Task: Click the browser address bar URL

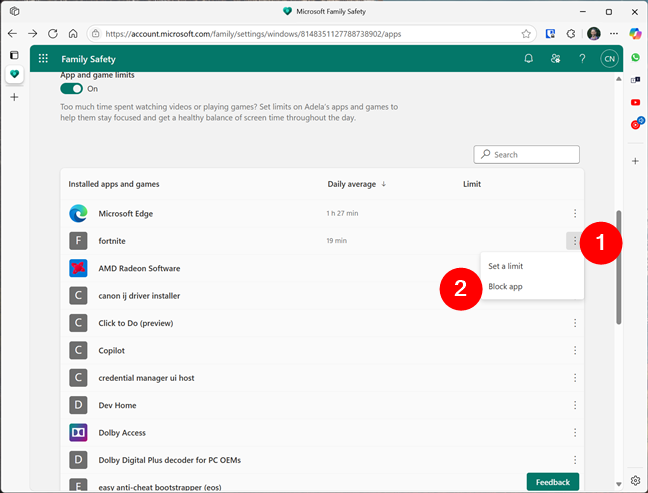Action: click(253, 34)
